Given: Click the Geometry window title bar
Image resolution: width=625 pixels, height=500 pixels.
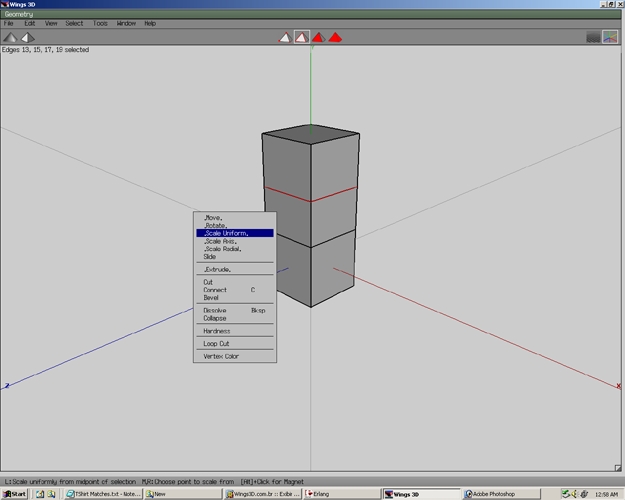Looking at the screenshot, I should [311, 14].
